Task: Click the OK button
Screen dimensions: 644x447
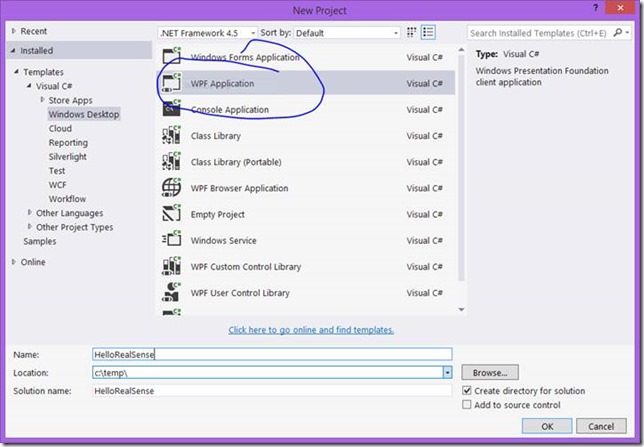Action: click(547, 426)
